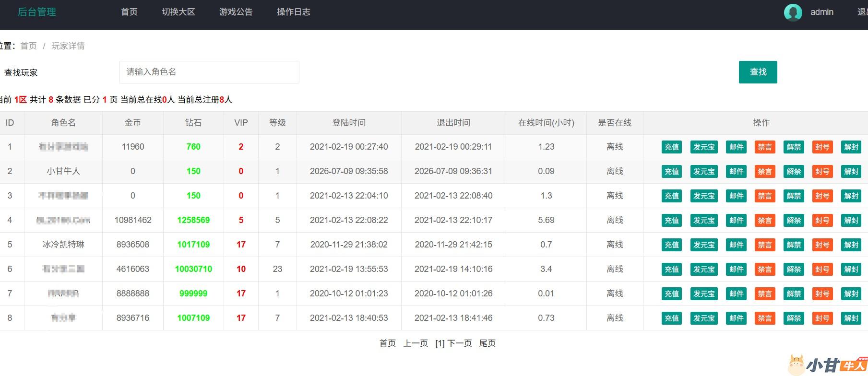Click 充值 for player ID 1
Image resolution: width=868 pixels, height=376 pixels.
tap(672, 147)
